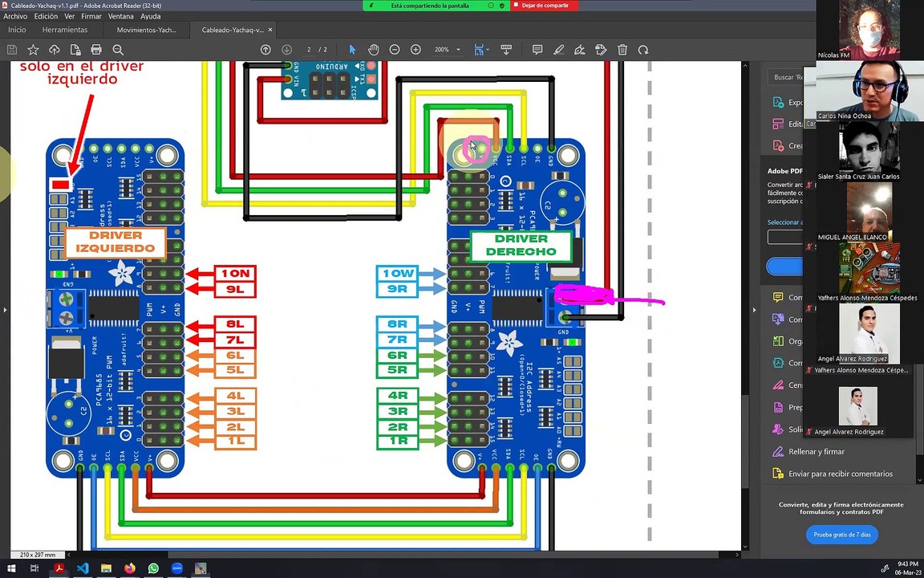Activate the selection arrow tool

pyautogui.click(x=352, y=50)
